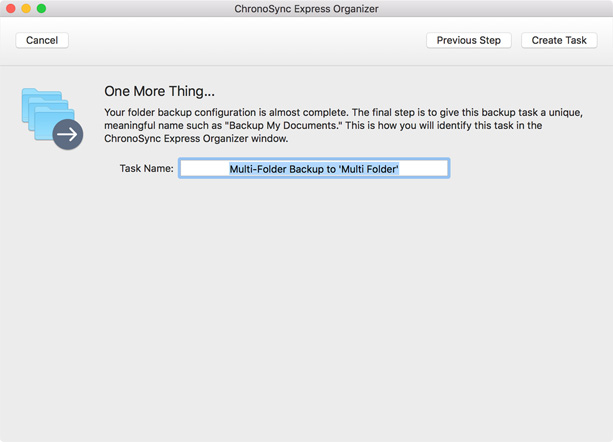Click the dark circular arrow badge
This screenshot has height=442, width=613.
(68, 134)
